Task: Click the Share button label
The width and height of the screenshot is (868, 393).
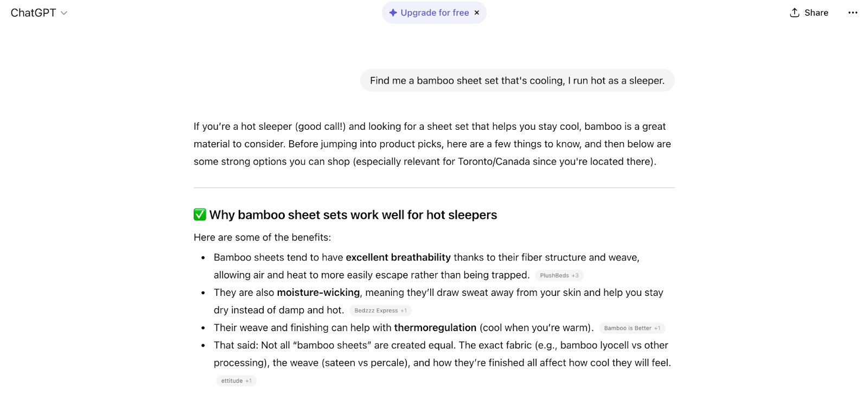Action: pyautogui.click(x=816, y=12)
